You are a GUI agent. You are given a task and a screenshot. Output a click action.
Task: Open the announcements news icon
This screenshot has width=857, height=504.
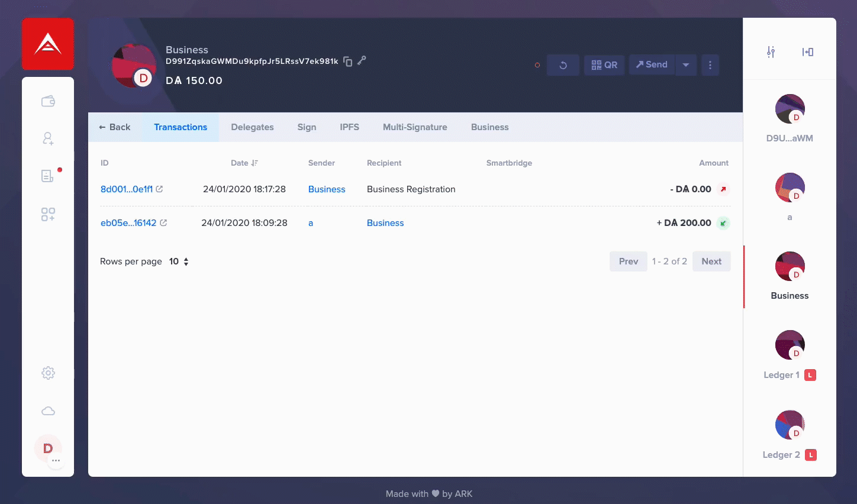(48, 176)
